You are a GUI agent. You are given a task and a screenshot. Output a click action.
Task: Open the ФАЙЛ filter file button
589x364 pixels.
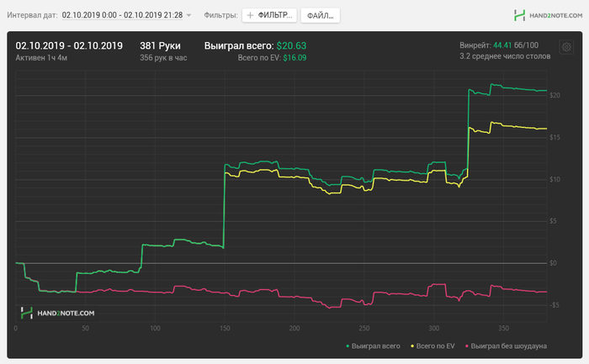[x=321, y=15]
